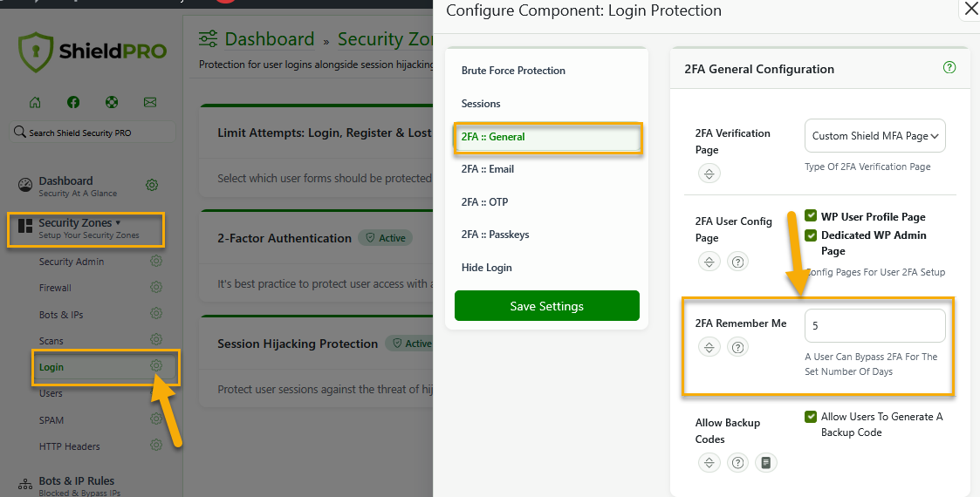Open Bots & IPs zone

click(x=60, y=315)
